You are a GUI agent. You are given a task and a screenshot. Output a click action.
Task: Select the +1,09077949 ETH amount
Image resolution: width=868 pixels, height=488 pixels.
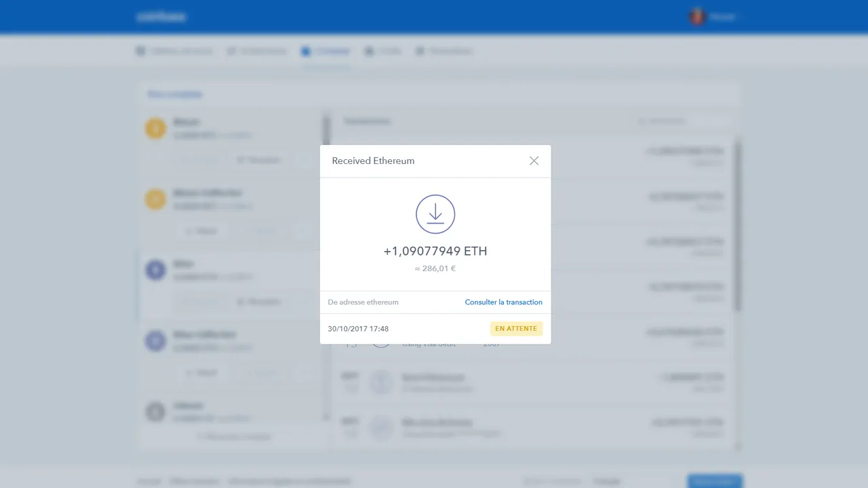tap(435, 251)
